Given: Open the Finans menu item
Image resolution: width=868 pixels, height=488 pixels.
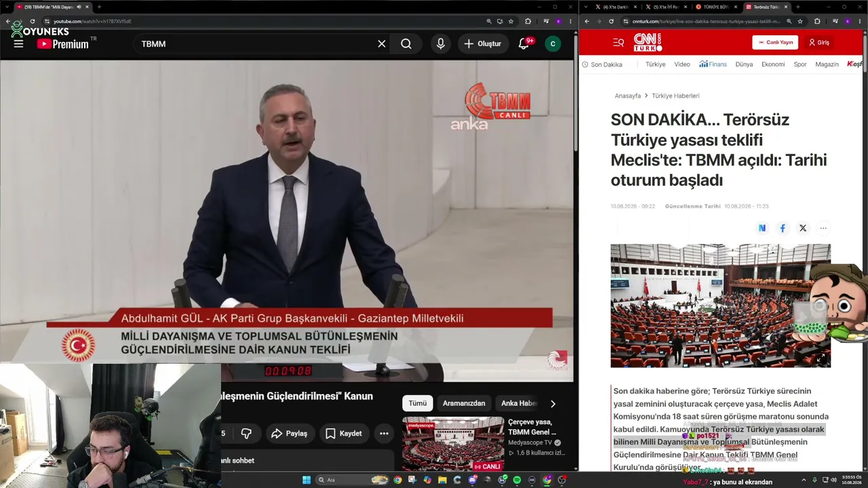Looking at the screenshot, I should 713,64.
